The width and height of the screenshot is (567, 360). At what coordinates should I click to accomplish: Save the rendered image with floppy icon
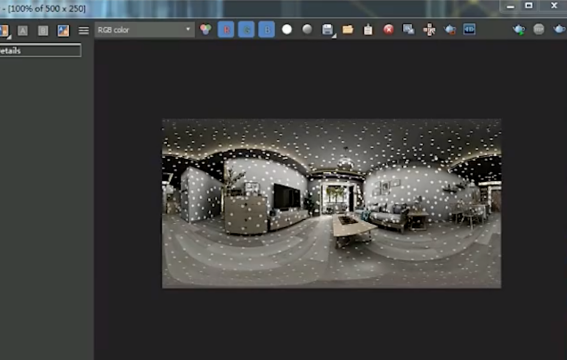pos(328,30)
